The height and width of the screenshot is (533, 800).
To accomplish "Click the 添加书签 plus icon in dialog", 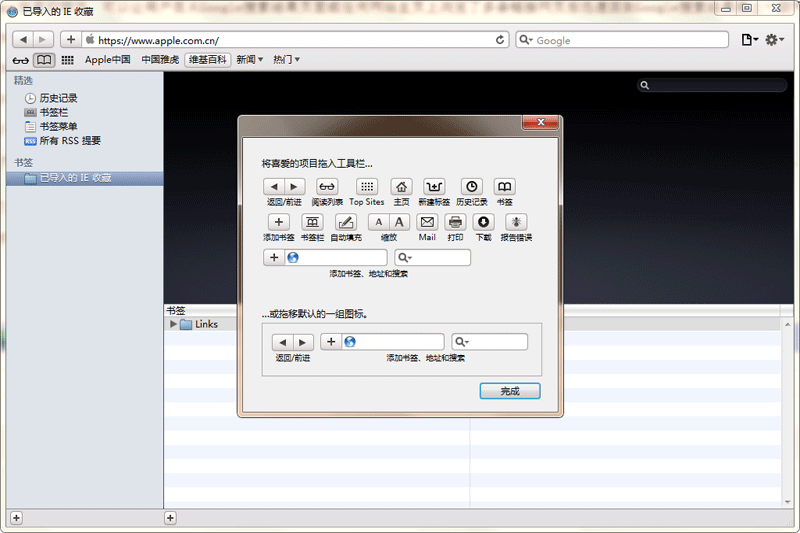I will click(x=279, y=222).
